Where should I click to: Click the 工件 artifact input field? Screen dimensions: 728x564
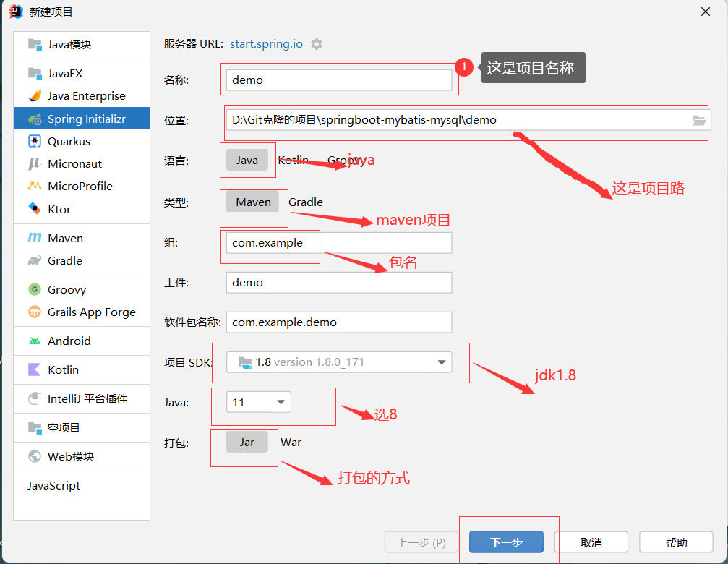tap(339, 282)
